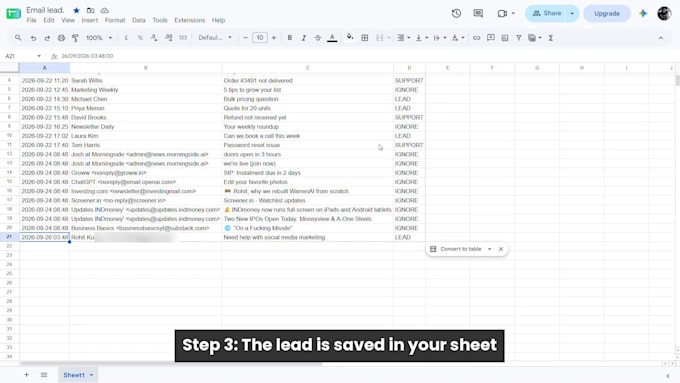Viewport: 680px width, 383px height.
Task: Open the 100% zoom dropdown
Action: click(x=99, y=38)
